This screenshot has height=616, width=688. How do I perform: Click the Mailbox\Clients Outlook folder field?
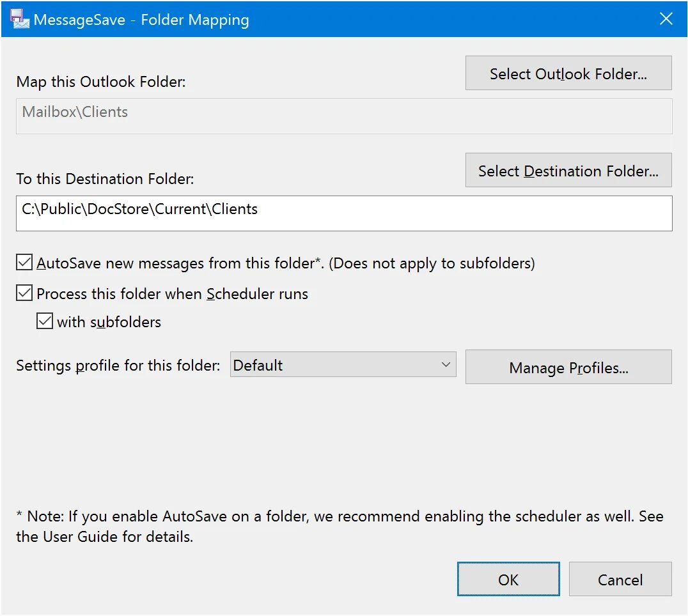tap(343, 115)
